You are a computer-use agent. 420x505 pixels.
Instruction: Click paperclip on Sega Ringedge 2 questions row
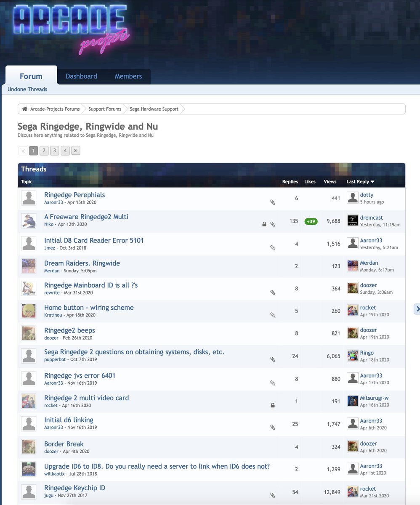[273, 359]
